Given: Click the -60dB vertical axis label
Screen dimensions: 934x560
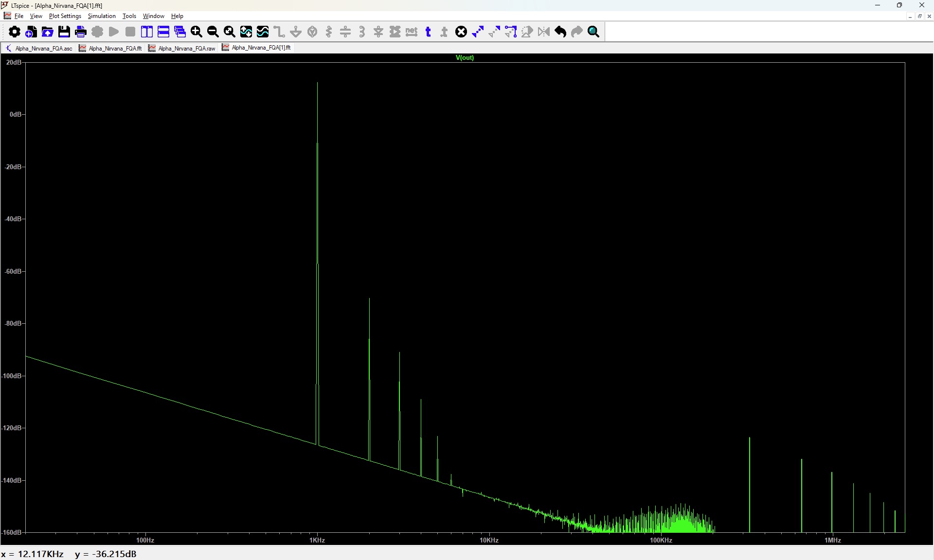Looking at the screenshot, I should [x=13, y=271].
